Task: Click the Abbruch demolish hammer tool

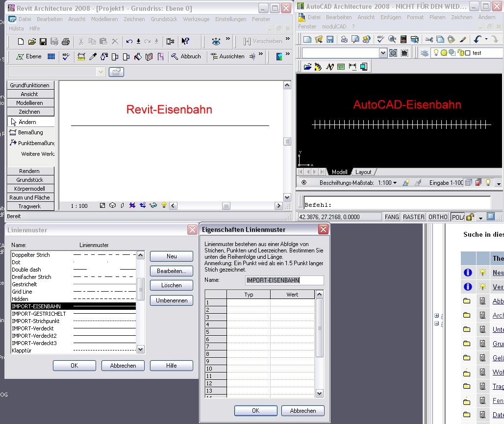Action: [186, 56]
